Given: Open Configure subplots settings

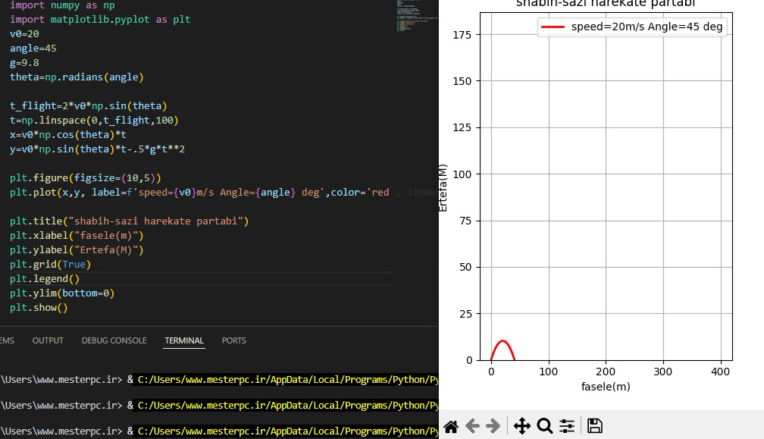Looking at the screenshot, I should [x=567, y=426].
